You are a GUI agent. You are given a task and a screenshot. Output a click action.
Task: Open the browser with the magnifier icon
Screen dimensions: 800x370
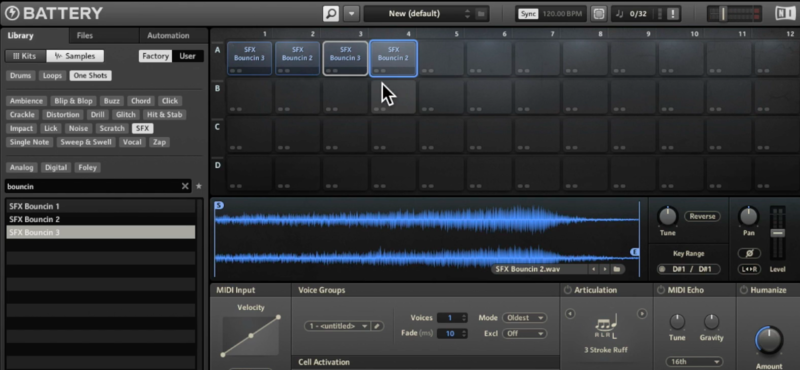coord(331,13)
